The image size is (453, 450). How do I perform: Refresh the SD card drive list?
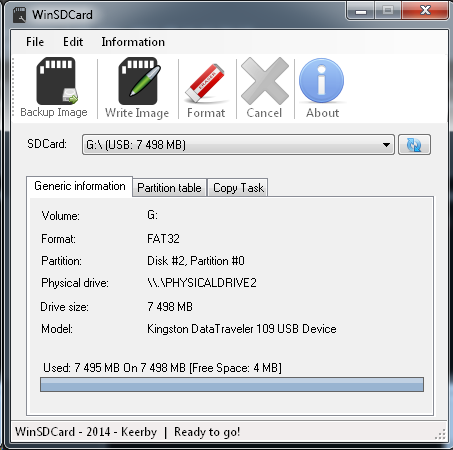coord(414,145)
